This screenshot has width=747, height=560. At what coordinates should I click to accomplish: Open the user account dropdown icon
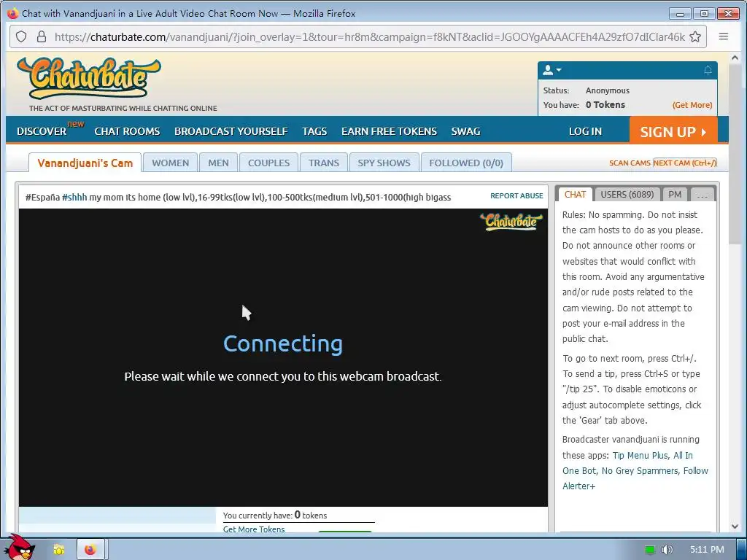[552, 70]
